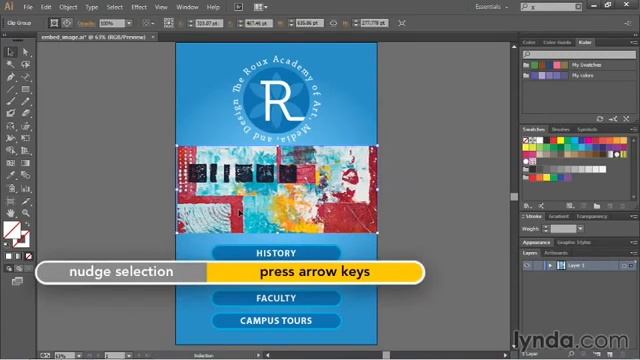Choose the Blob Brush tool
This screenshot has height=360, width=640.
pos(11,113)
